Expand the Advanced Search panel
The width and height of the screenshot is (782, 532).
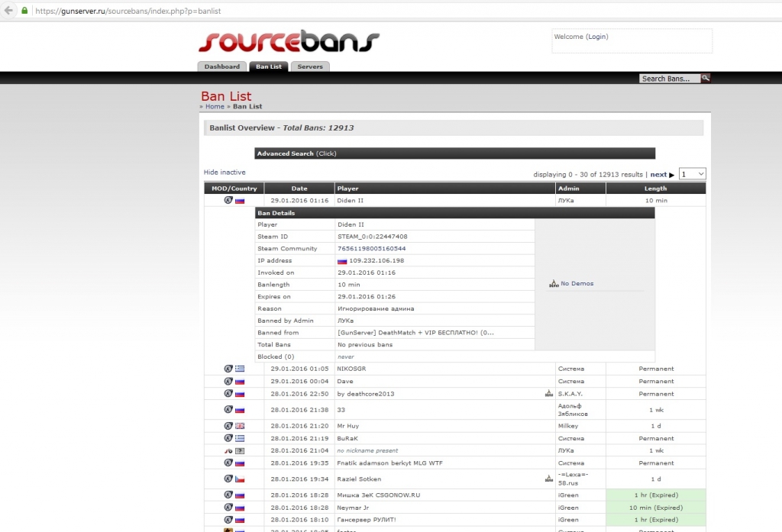[296, 153]
